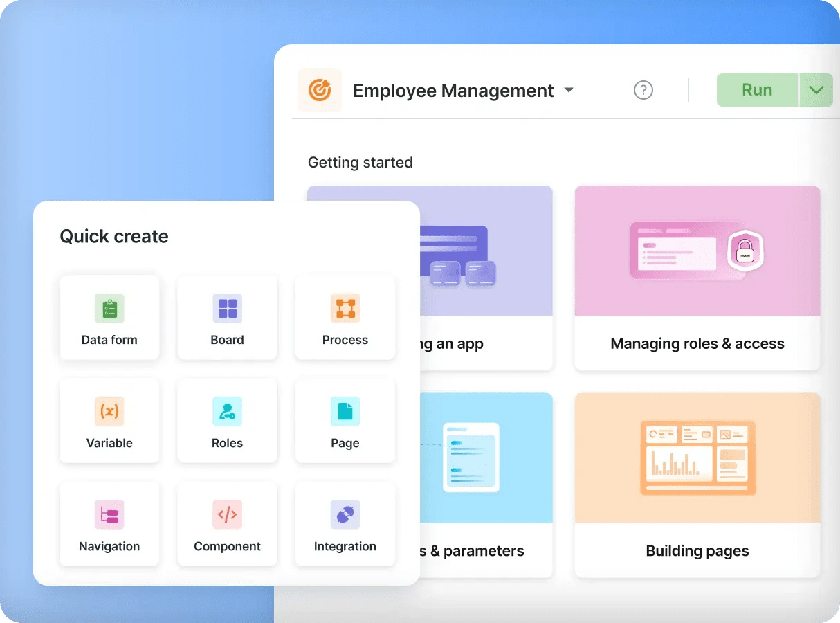This screenshot has height=623, width=840.
Task: Select the Variable icon in Quick create
Action: pos(109,411)
